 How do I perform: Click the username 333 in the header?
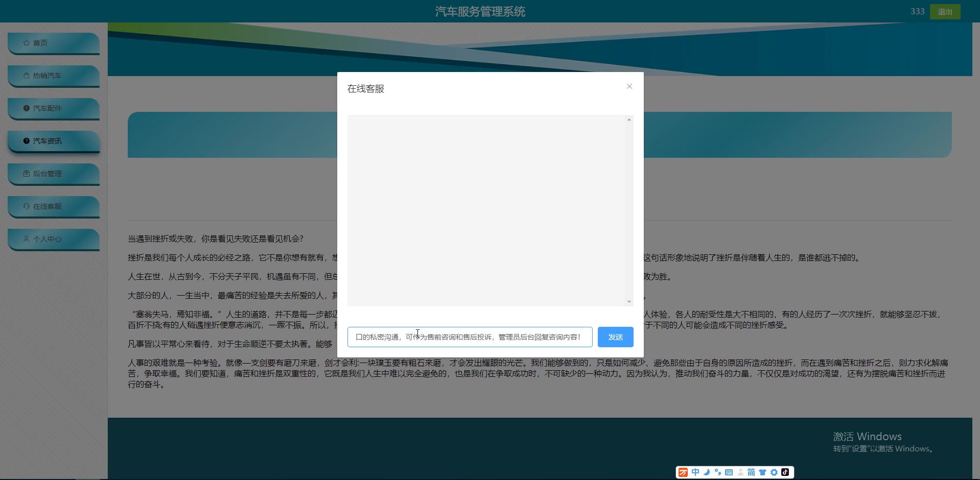pos(918,11)
